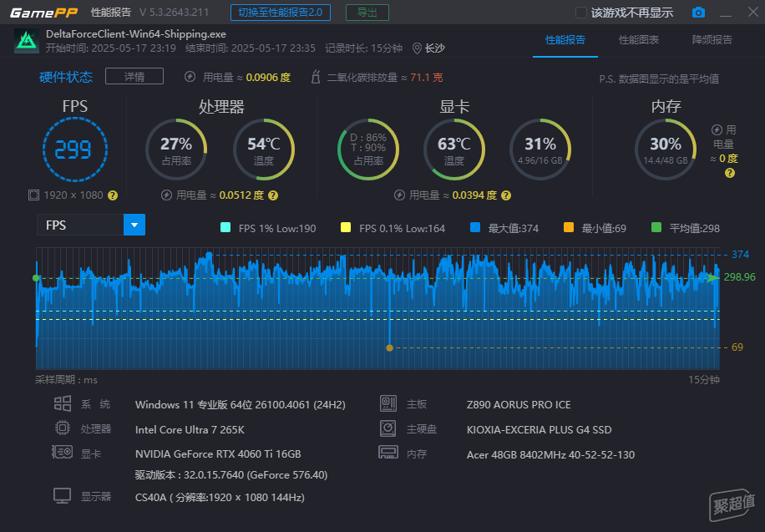Viewport: 765px width, 532px height.
Task: Click the camera screenshot icon
Action: 698,13
